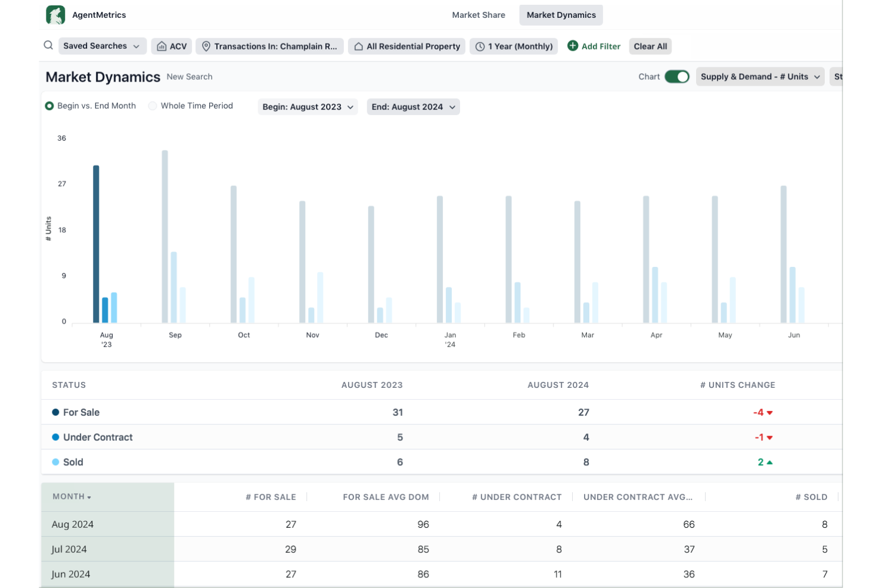
Task: Click the green plus Add Filter icon
Action: click(x=573, y=46)
